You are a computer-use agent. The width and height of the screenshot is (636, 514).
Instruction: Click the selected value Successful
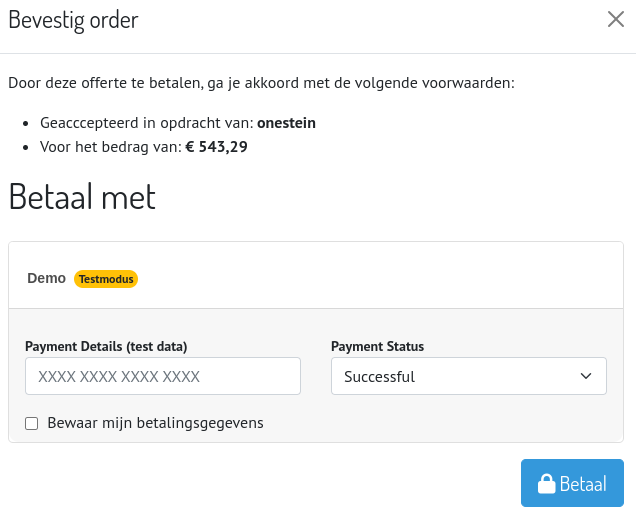(x=380, y=377)
